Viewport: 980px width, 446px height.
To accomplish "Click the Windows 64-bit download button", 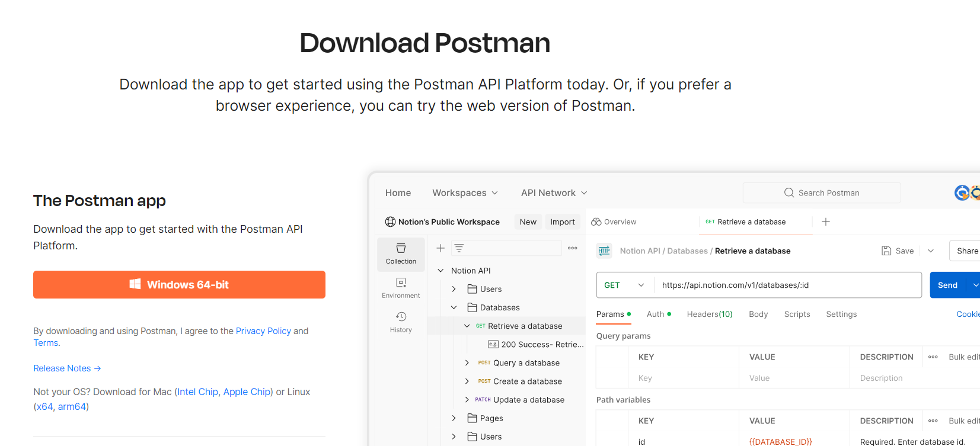I will coord(179,284).
